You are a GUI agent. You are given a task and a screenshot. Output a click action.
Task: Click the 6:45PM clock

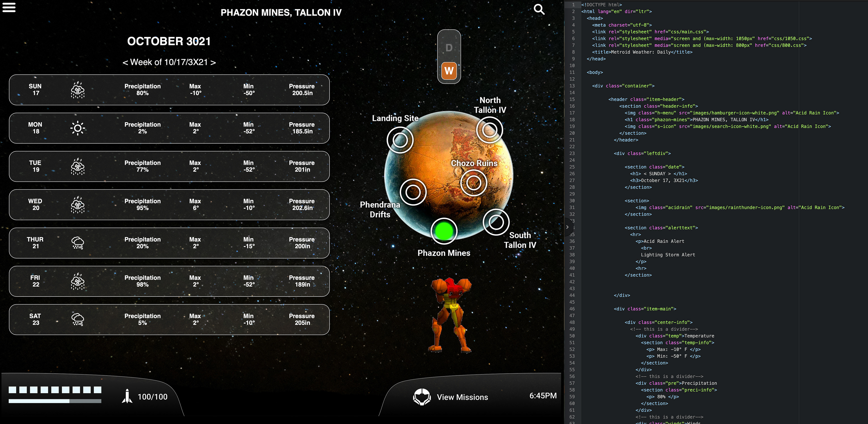click(543, 396)
